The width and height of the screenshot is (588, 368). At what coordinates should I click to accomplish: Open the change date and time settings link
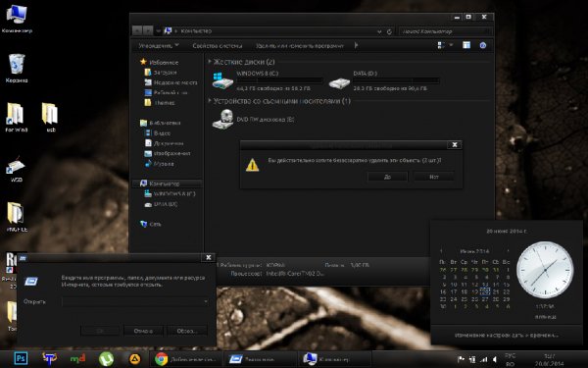click(507, 335)
